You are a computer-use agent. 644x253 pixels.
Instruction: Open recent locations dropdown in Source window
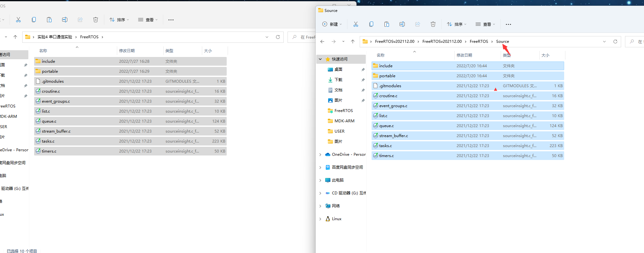point(343,42)
